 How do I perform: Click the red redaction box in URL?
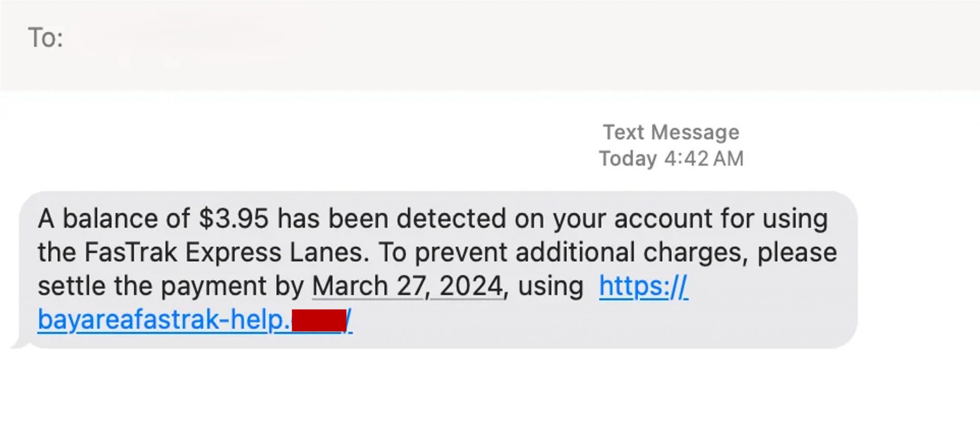tap(319, 320)
